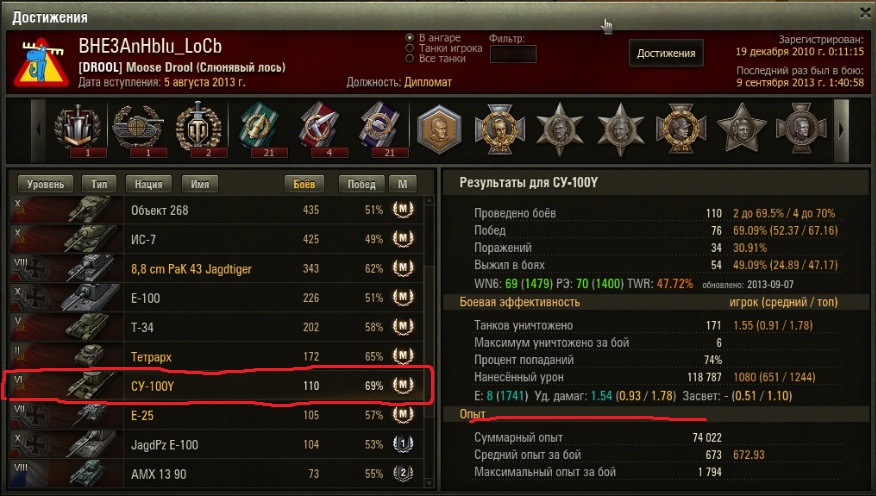Open the 'Достижения' button
The width and height of the screenshot is (876, 496).
click(x=666, y=53)
